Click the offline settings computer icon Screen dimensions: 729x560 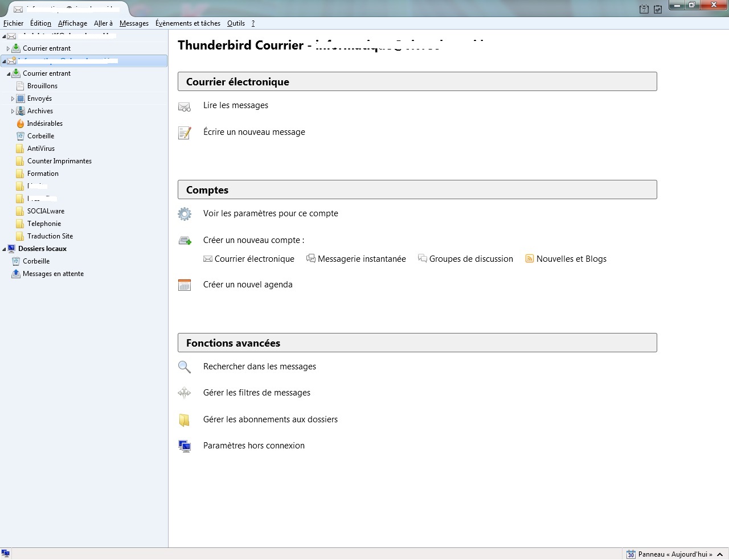(x=185, y=446)
